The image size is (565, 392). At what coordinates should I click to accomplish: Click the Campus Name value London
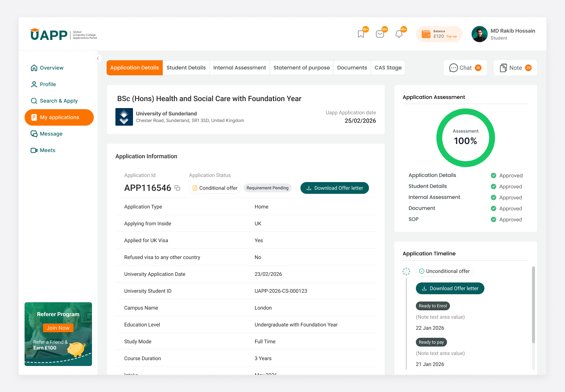pyautogui.click(x=263, y=308)
